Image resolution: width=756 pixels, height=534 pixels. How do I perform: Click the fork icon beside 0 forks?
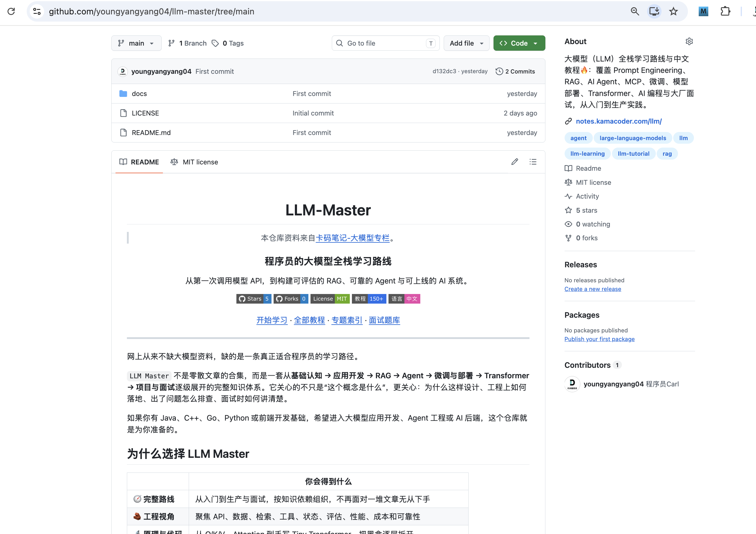[x=568, y=238]
